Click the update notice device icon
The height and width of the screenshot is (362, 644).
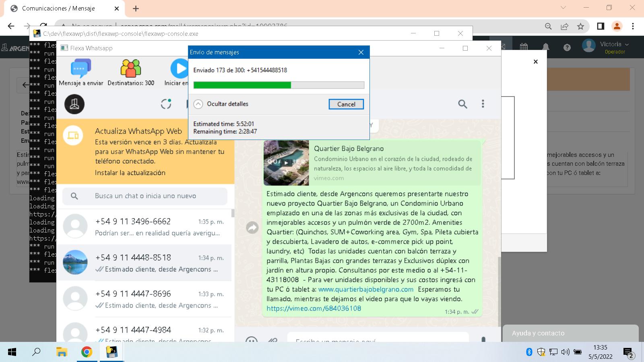[x=73, y=136]
